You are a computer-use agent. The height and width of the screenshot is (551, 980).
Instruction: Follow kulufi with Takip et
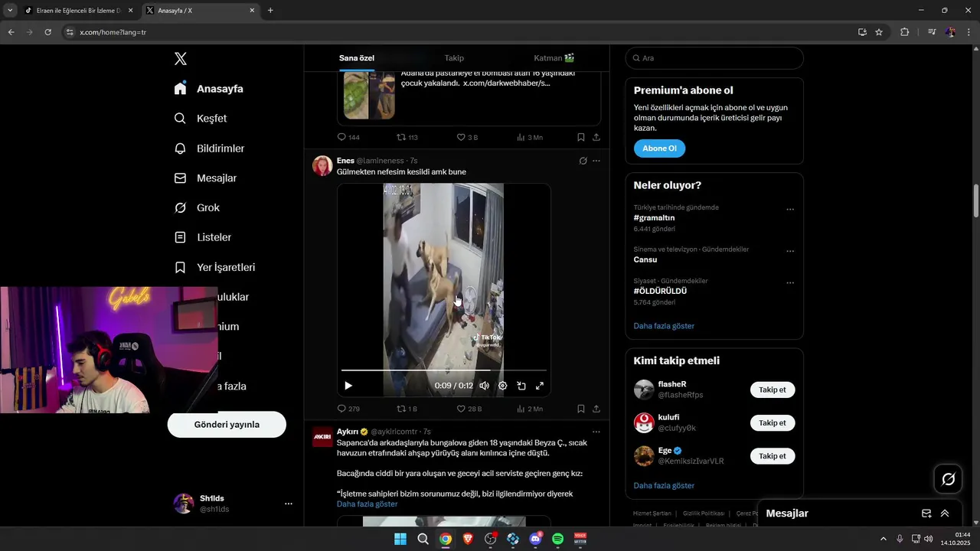(x=773, y=422)
